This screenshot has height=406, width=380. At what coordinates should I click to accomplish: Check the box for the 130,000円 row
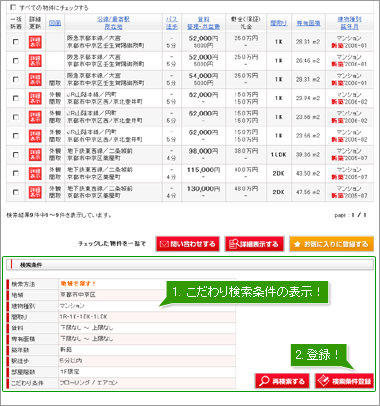pyautogui.click(x=16, y=192)
